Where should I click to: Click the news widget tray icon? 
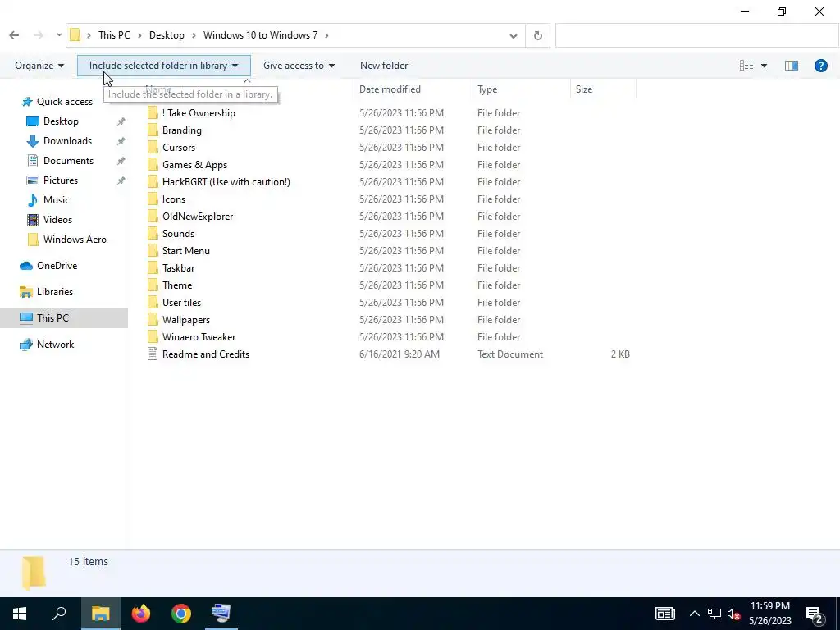point(664,614)
